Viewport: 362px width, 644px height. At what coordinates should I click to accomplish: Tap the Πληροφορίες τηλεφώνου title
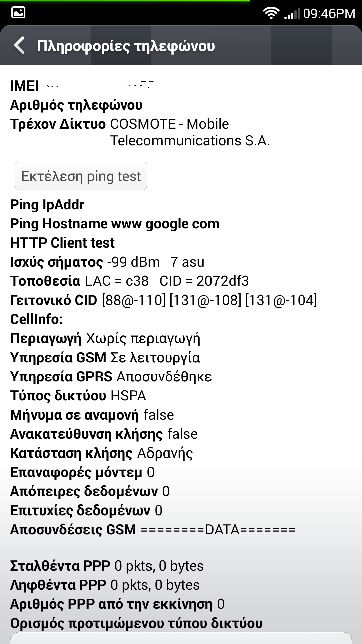click(126, 46)
